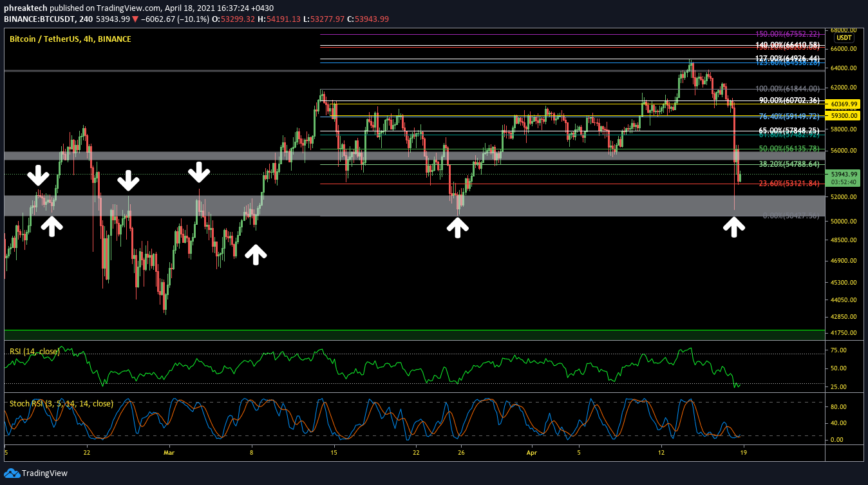The image size is (868, 485).
Task: Click the RSI 25.00 axis label
Action: point(838,387)
